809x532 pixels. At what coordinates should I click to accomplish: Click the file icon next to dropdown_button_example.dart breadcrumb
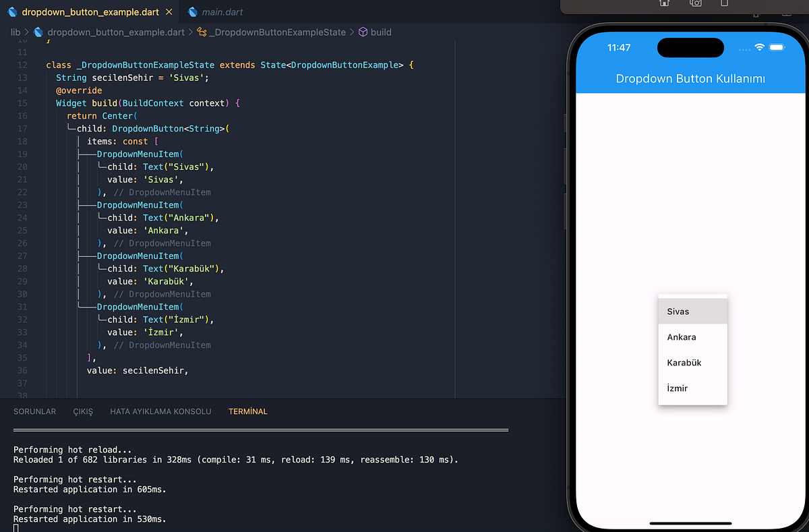38,32
